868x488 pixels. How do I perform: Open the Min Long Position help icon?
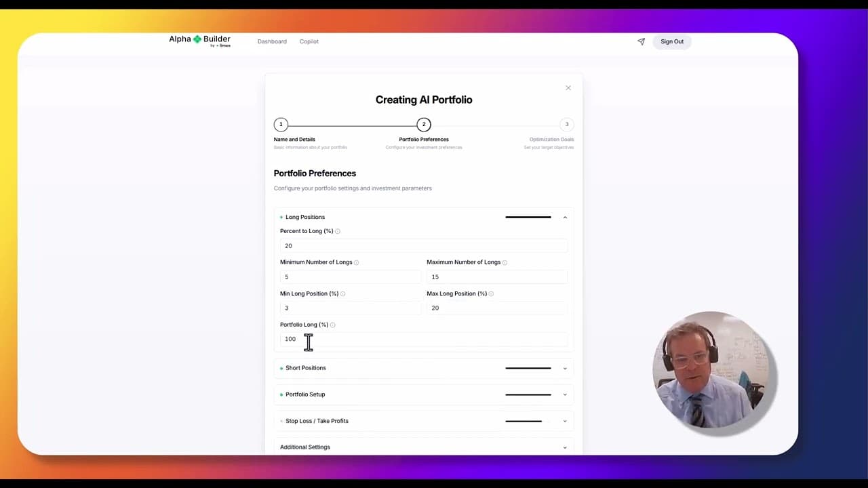click(342, 293)
